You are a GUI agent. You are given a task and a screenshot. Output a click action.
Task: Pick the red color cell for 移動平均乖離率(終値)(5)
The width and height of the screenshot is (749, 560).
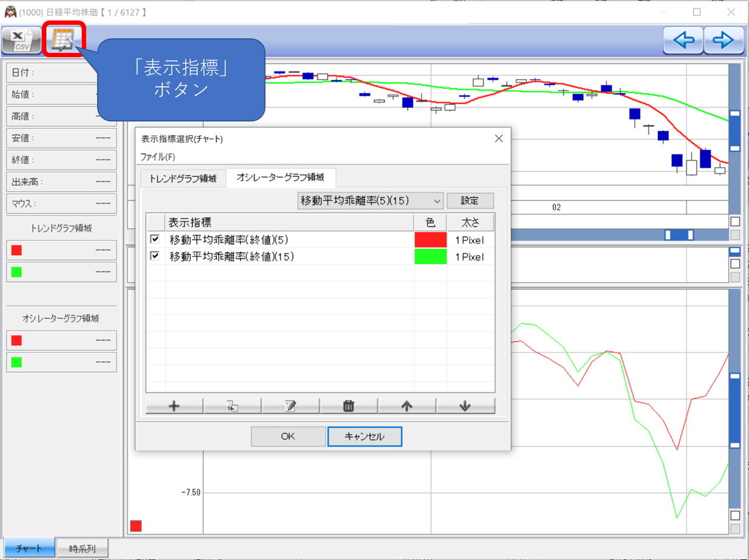click(431, 240)
